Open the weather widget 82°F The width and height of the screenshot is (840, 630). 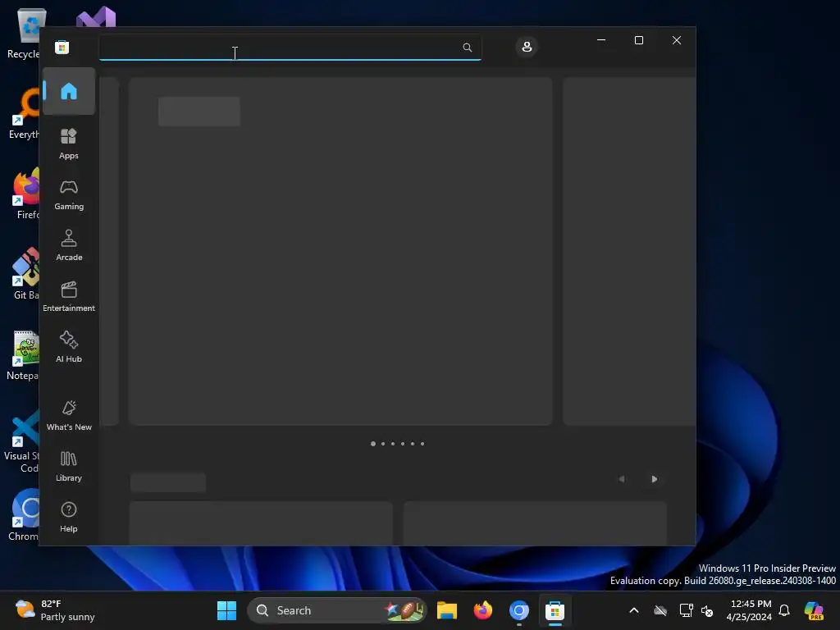coord(55,610)
